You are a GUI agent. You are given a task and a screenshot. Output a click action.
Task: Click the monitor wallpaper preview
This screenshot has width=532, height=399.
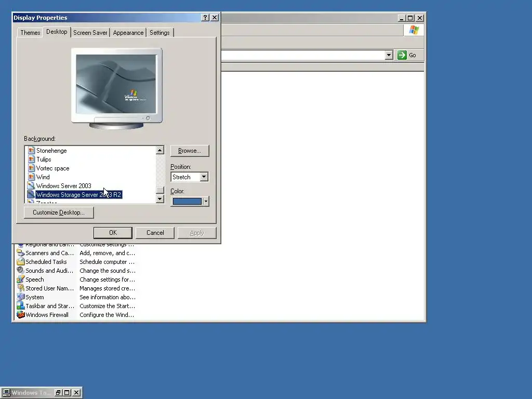tap(116, 84)
